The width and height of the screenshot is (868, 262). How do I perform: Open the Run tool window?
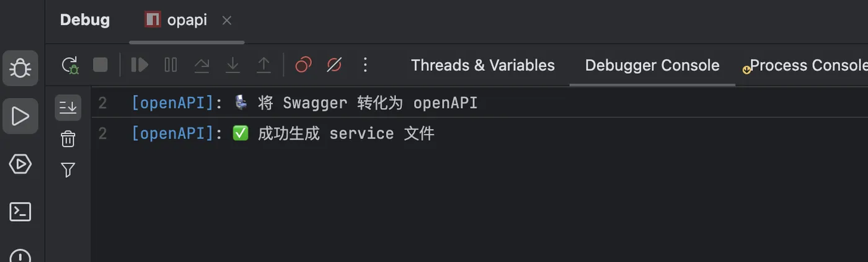point(20,116)
